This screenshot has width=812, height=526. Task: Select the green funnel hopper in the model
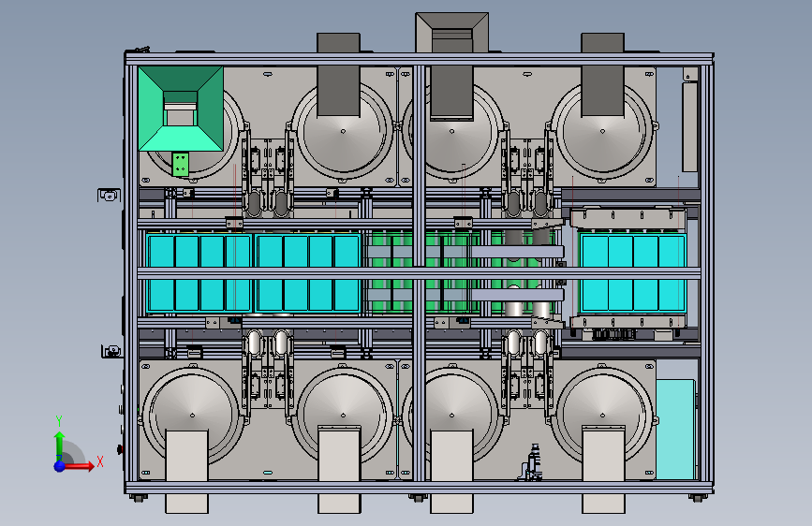coord(180,109)
